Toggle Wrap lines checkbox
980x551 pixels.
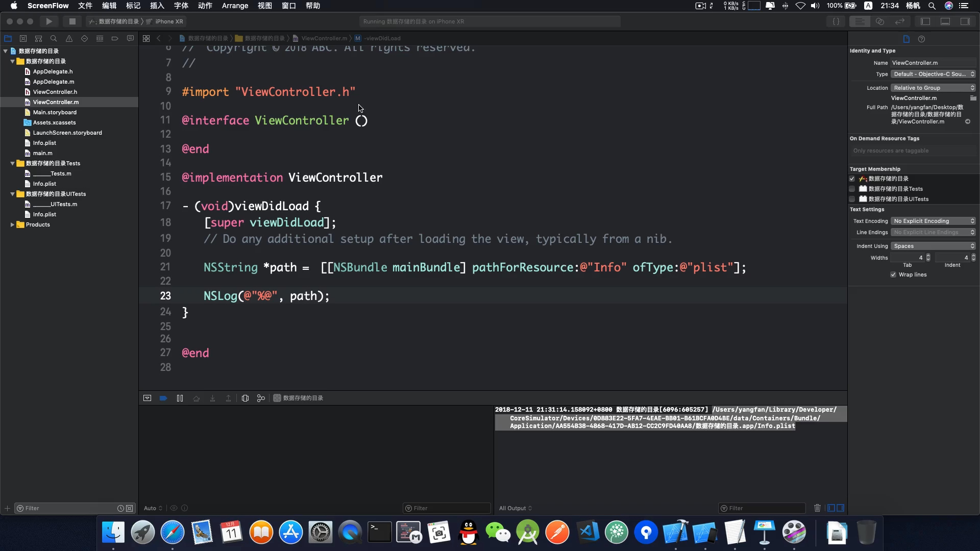pos(893,274)
